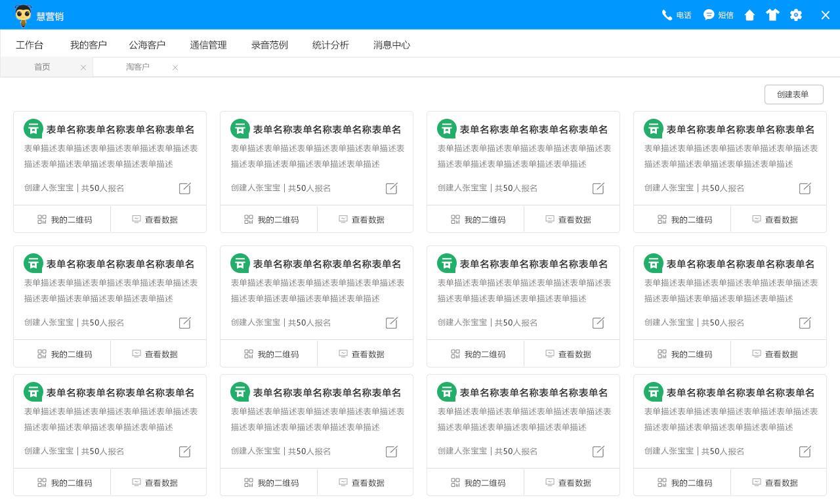Edit the second card in bottom row
Viewport: 840px width, 504px height.
click(x=392, y=451)
